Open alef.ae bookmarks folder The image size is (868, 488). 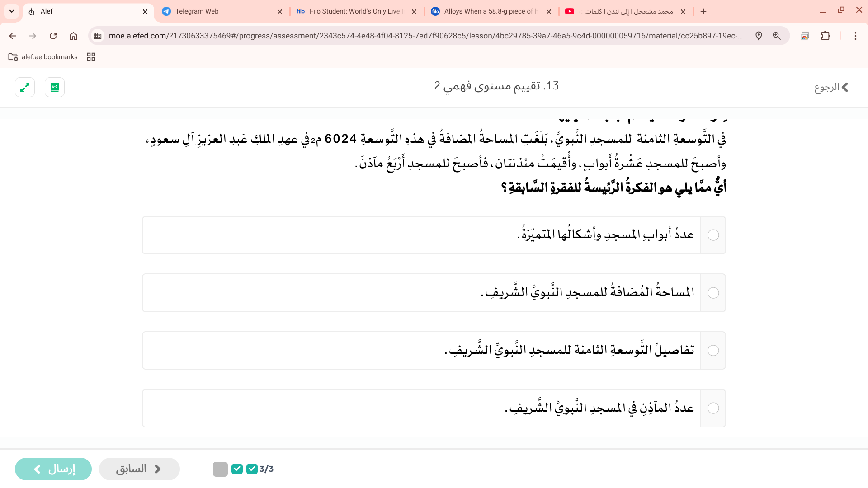tap(43, 56)
